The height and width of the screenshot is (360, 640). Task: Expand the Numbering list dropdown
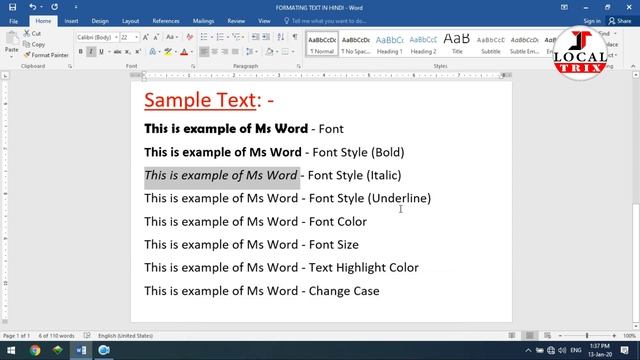(x=227, y=38)
